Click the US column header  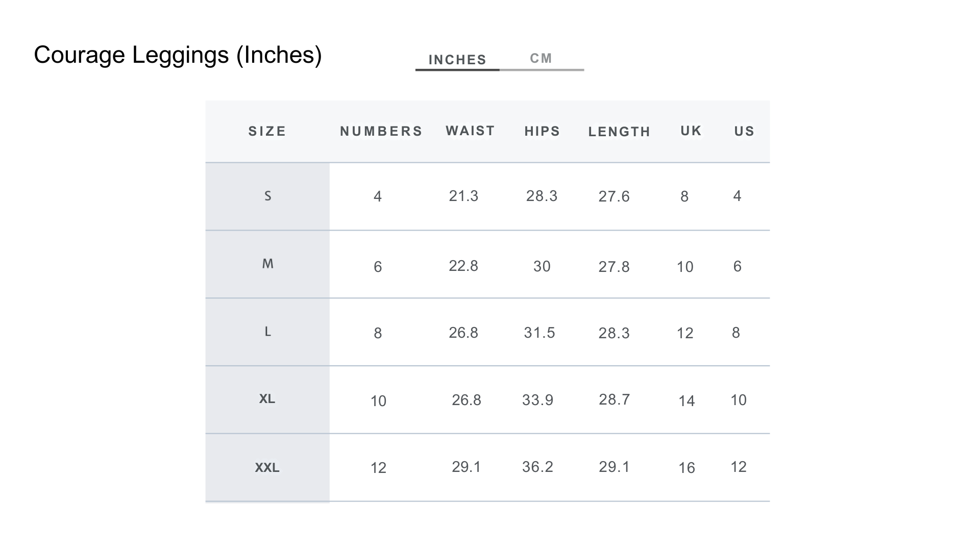744,131
